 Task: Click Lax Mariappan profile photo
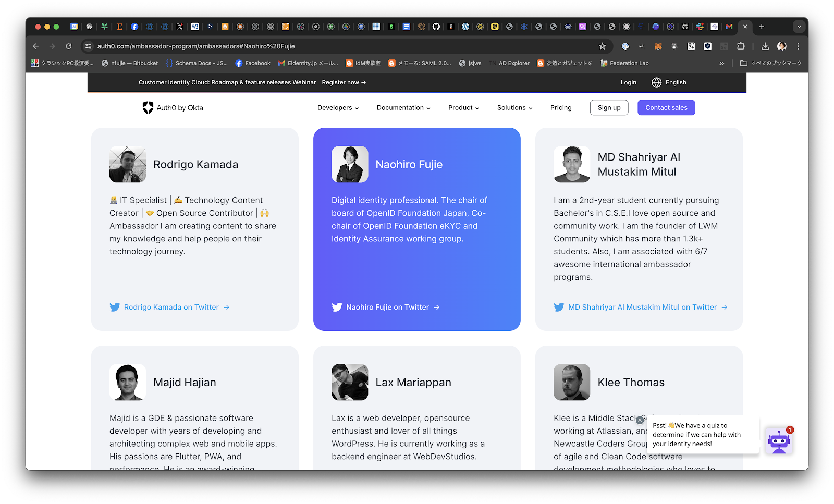pyautogui.click(x=350, y=382)
